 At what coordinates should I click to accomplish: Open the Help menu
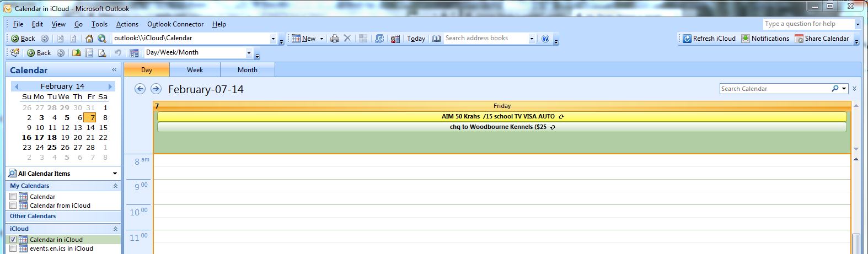[219, 24]
